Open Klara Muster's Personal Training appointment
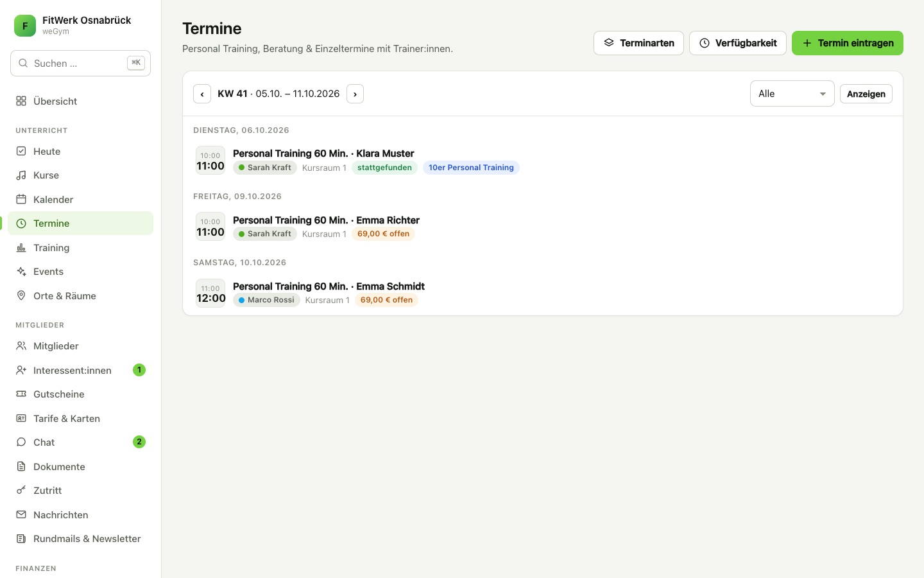This screenshot has height=578, width=924. click(543, 161)
